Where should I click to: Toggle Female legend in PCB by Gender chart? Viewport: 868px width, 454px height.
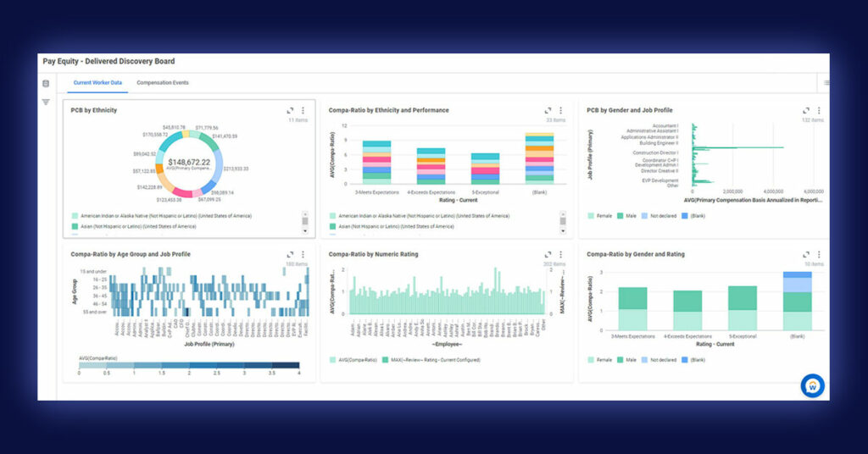pos(600,216)
